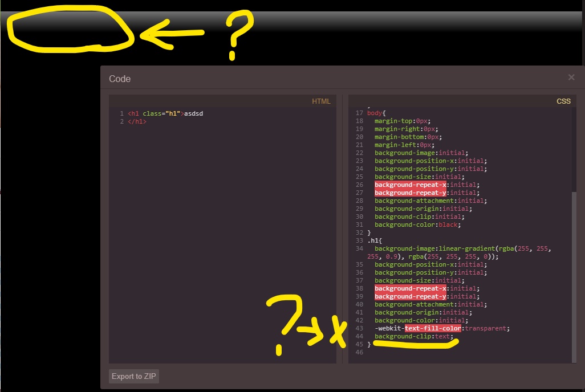Viewport: 585px width, 392px height.
Task: Click background-image:initial on line 22
Action: 421,153
